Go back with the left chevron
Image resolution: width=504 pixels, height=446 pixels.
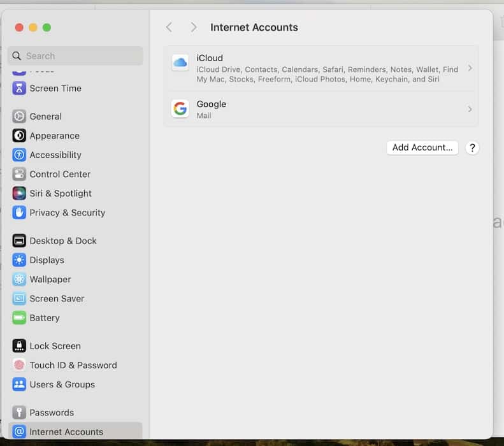tap(169, 27)
